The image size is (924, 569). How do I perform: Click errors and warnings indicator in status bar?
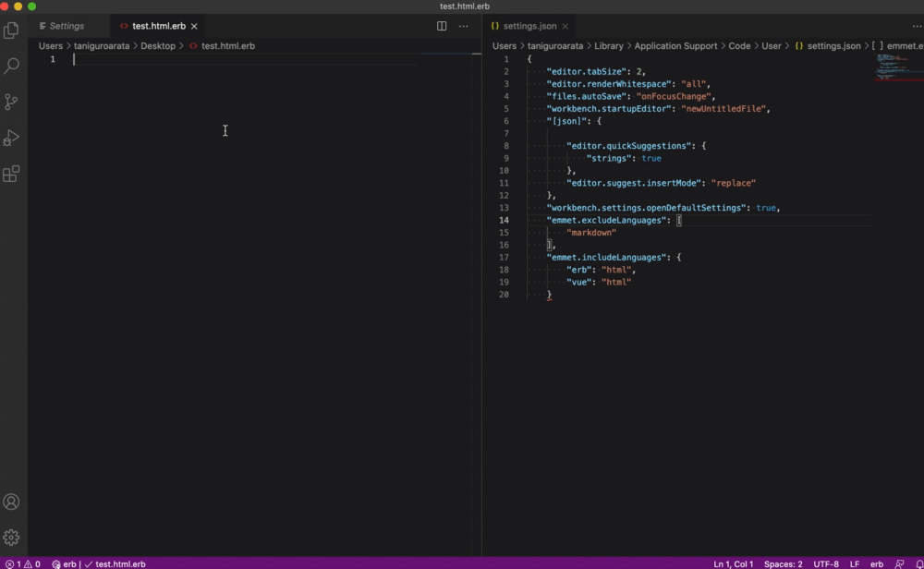[x=23, y=563]
